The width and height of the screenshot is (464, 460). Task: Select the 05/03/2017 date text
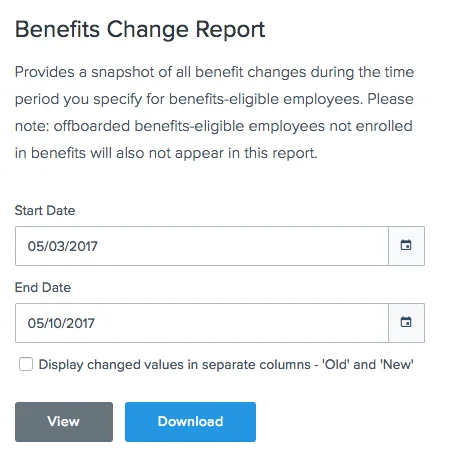pyautogui.click(x=63, y=246)
